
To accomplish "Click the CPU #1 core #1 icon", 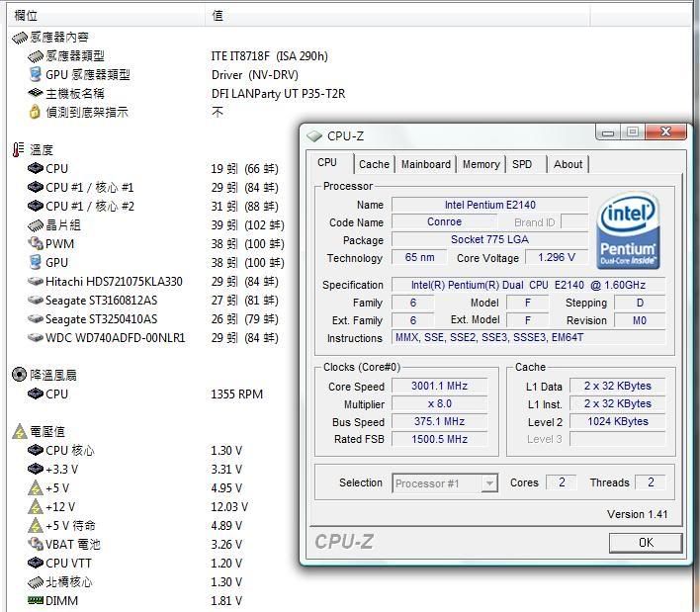I will (x=36, y=187).
